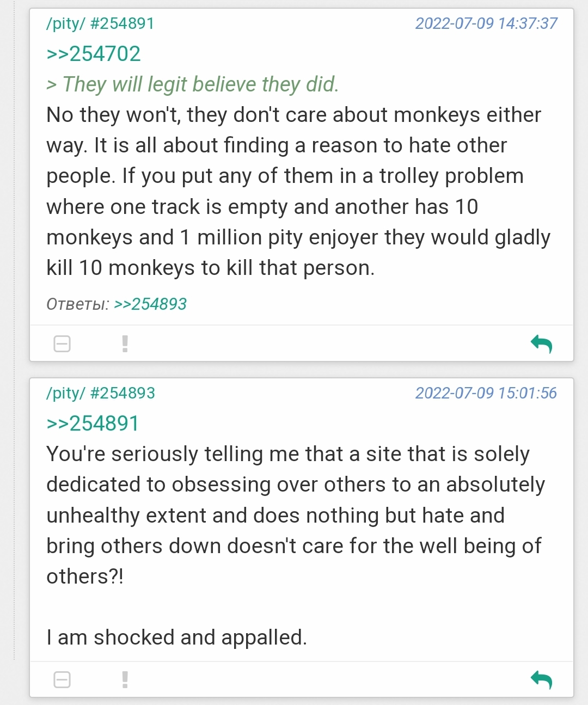Open the >>254893 link next to Ответы
Image resolution: width=588 pixels, height=705 pixels.
(x=150, y=304)
